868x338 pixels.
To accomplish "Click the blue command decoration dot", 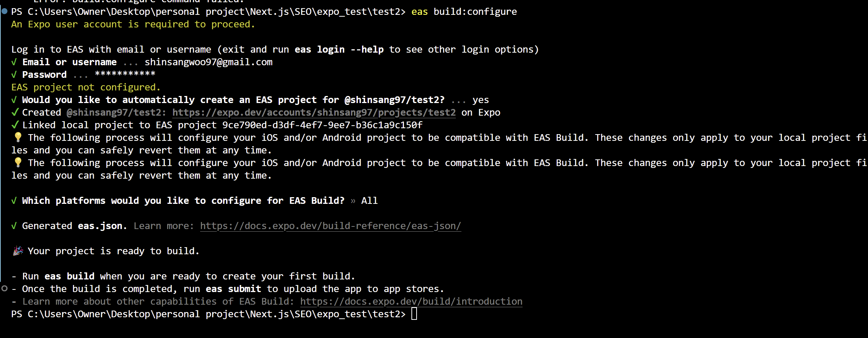I will click(4, 11).
